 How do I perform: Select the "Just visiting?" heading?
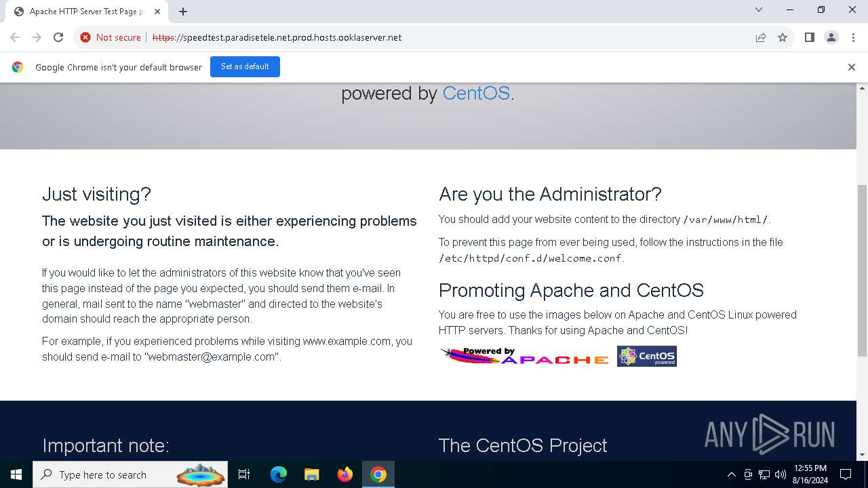point(96,195)
